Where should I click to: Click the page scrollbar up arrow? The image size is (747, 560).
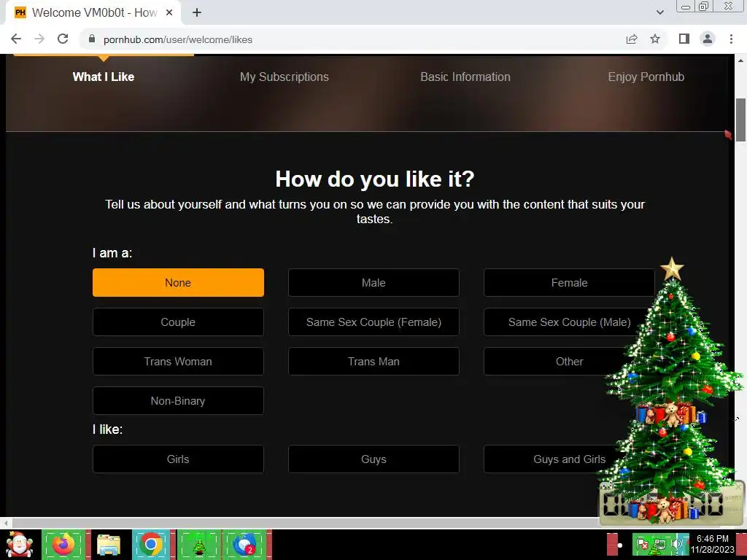click(x=740, y=61)
